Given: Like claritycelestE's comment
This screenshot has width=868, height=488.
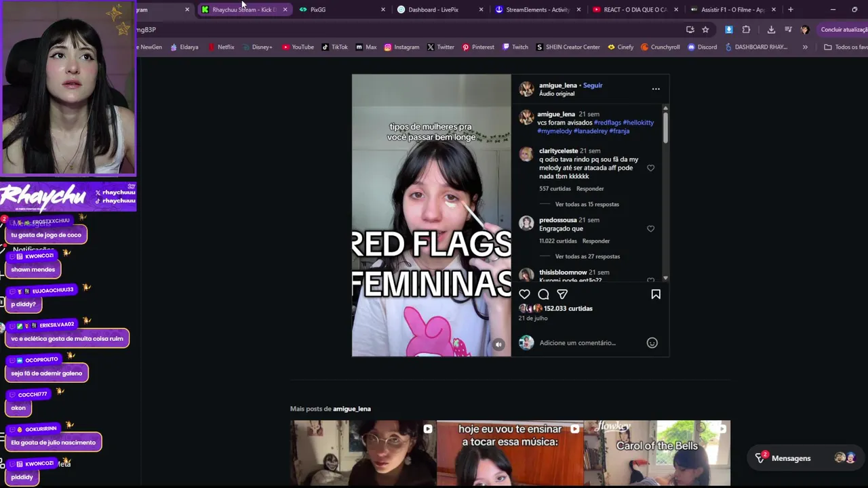Looking at the screenshot, I should coord(650,168).
